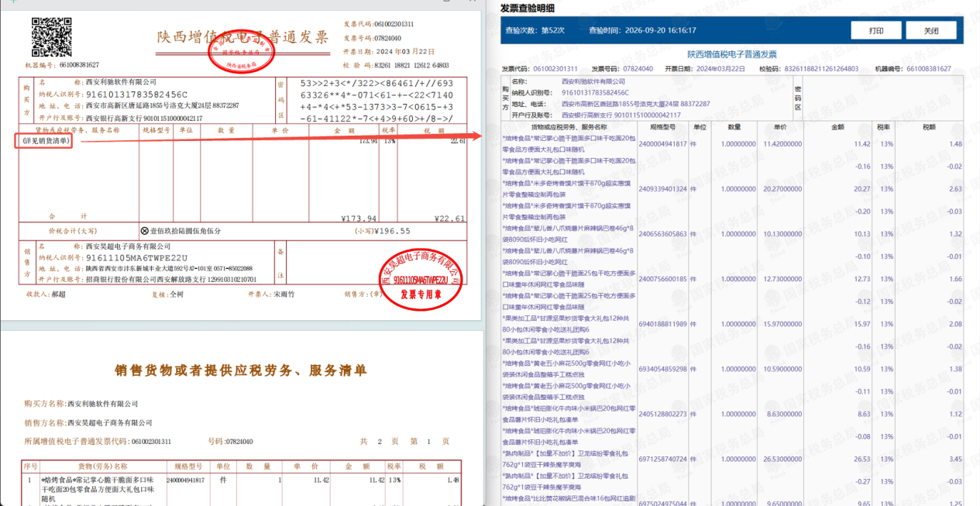Click the QR code on the PDF invoice

(51, 38)
